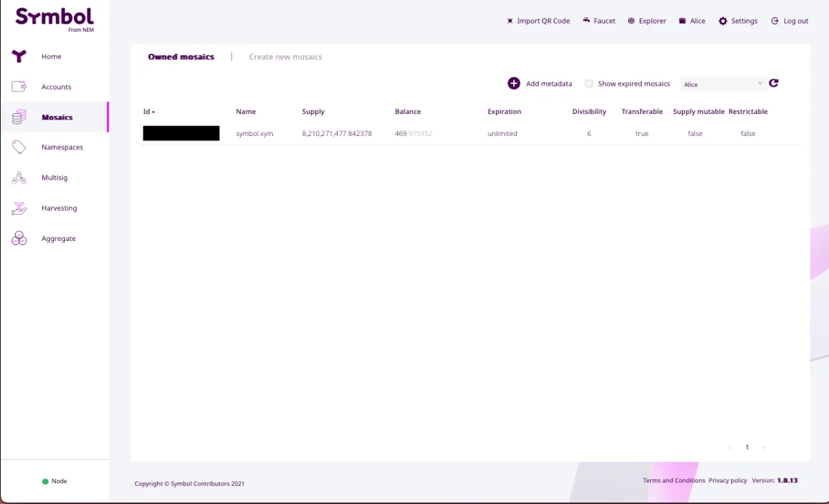
Task: Enable Show expired mosaics checkbox
Action: coord(589,84)
